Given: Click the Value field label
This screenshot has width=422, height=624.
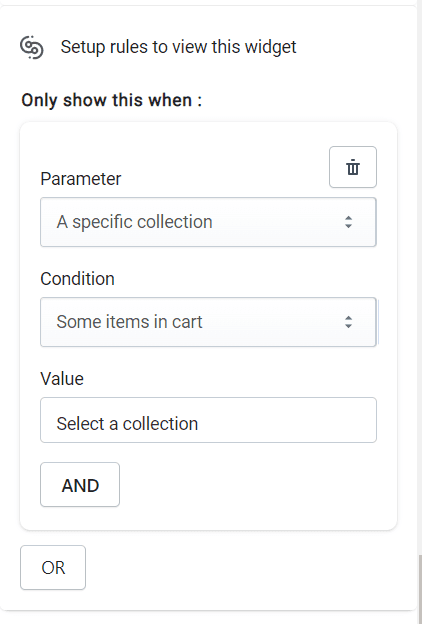Looking at the screenshot, I should (62, 378).
